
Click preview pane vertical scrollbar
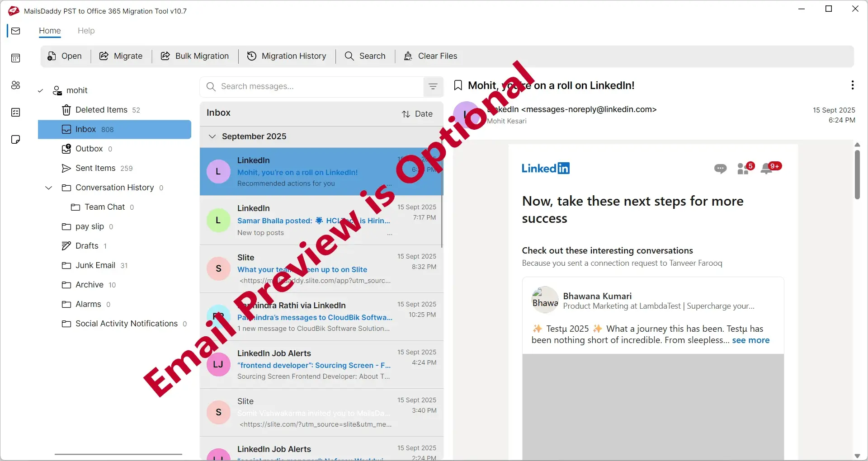click(x=857, y=174)
